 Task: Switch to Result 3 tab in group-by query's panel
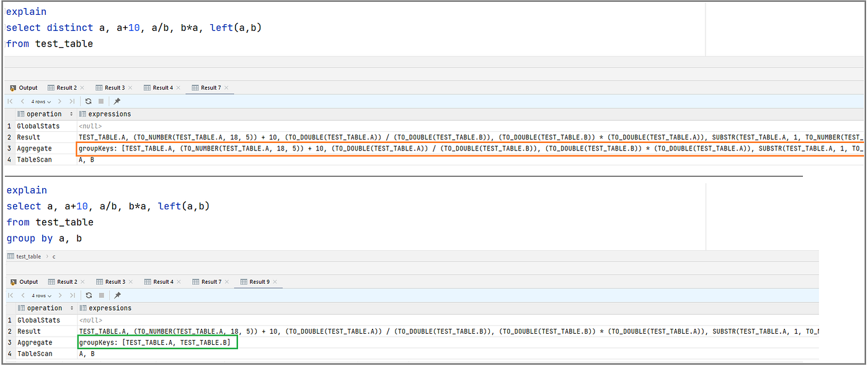[x=111, y=282]
